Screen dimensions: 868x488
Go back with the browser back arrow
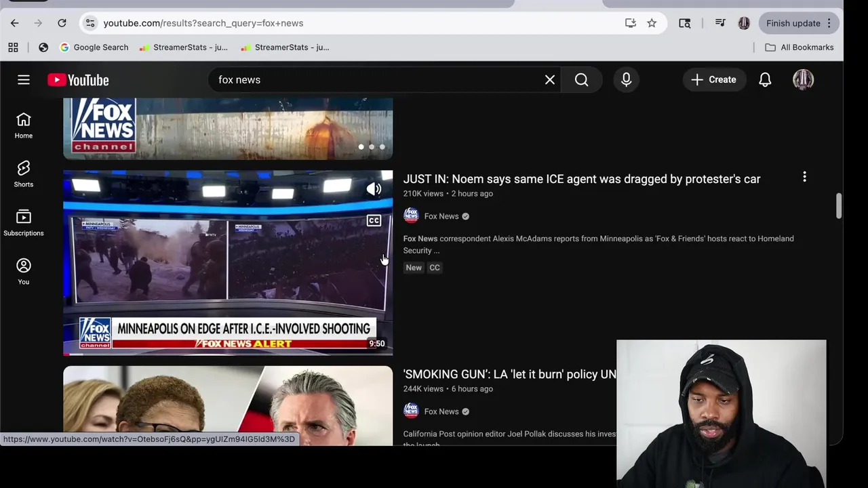pyautogui.click(x=14, y=23)
